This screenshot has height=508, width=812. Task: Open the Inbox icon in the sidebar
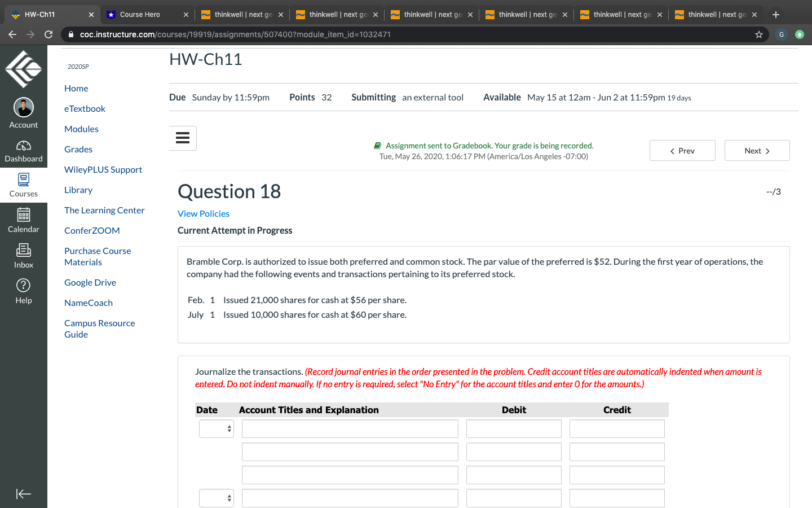(x=23, y=250)
